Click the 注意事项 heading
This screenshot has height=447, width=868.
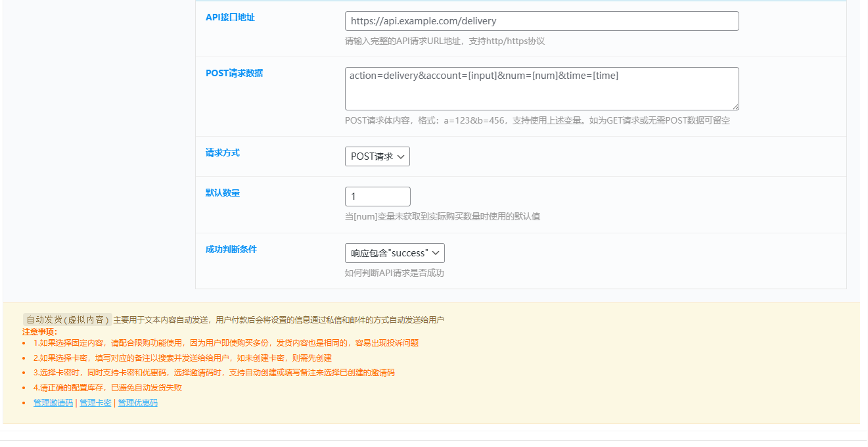point(39,331)
